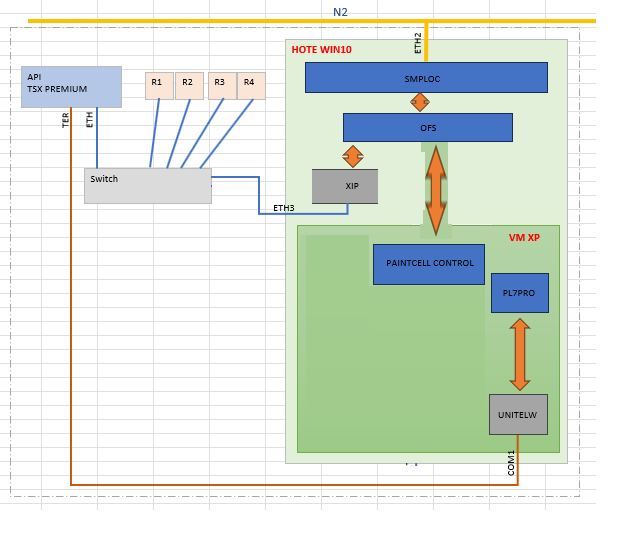Select the small arrow between SMPLOC and OFS
The image size is (634, 534).
[420, 102]
